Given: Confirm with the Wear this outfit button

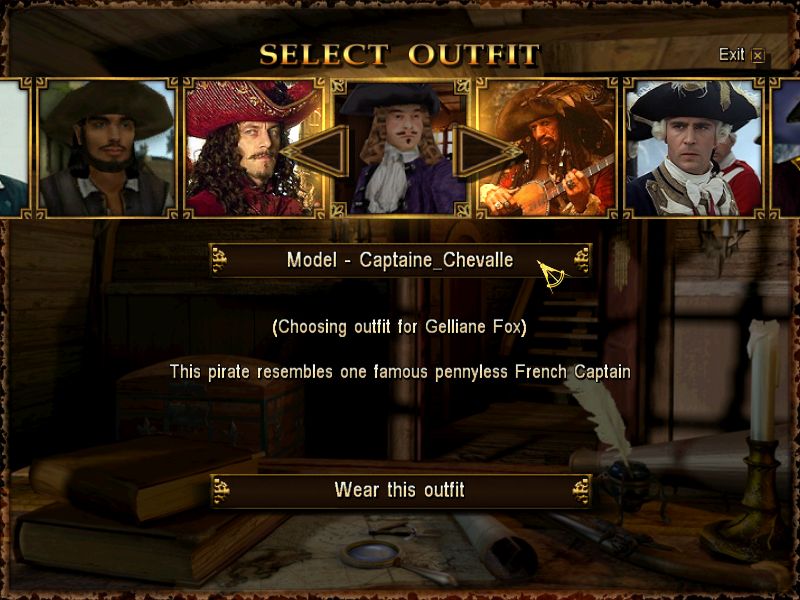Looking at the screenshot, I should coord(401,490).
